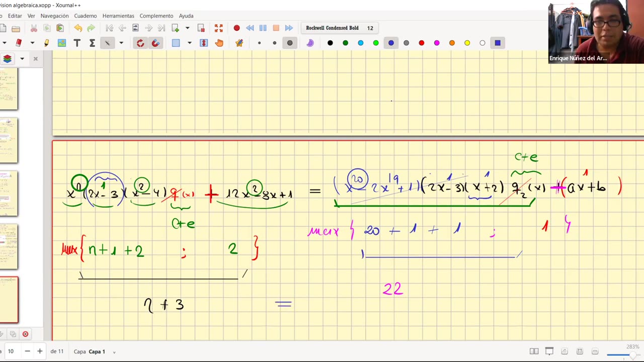
Task: Pause the audio playback
Action: 263,28
